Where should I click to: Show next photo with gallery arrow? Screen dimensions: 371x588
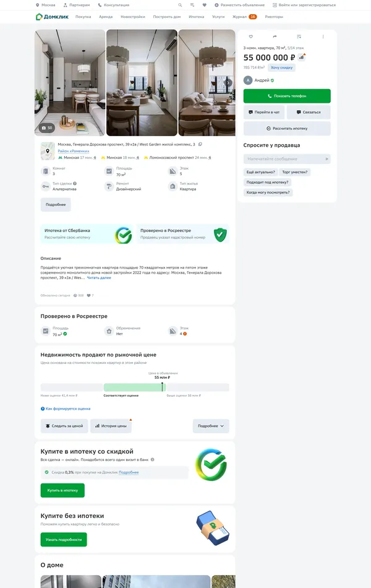(x=228, y=82)
